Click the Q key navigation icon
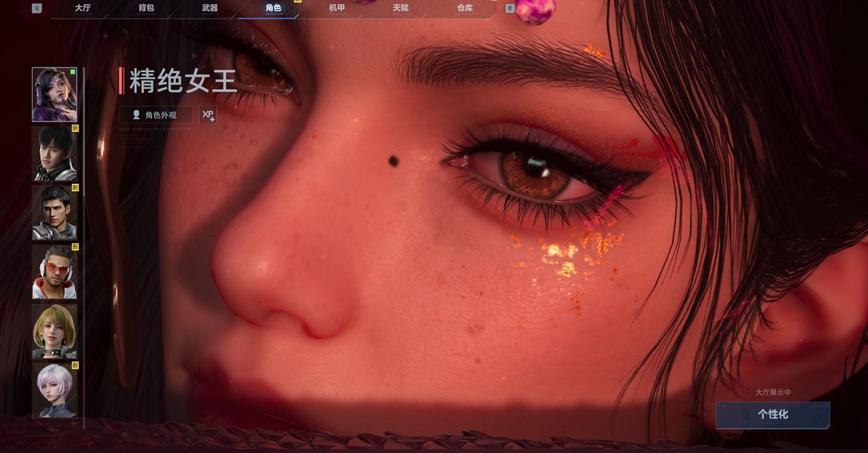 tap(36, 8)
